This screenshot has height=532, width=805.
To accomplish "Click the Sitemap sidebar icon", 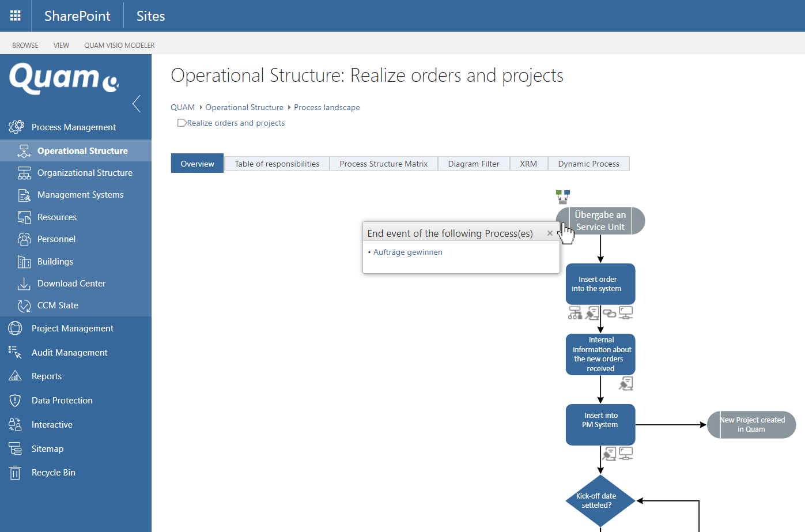I will click(x=16, y=449).
